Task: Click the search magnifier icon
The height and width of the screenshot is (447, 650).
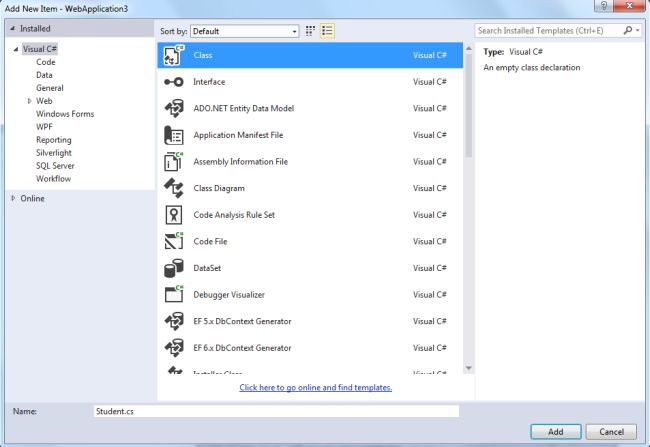Action: (628, 30)
